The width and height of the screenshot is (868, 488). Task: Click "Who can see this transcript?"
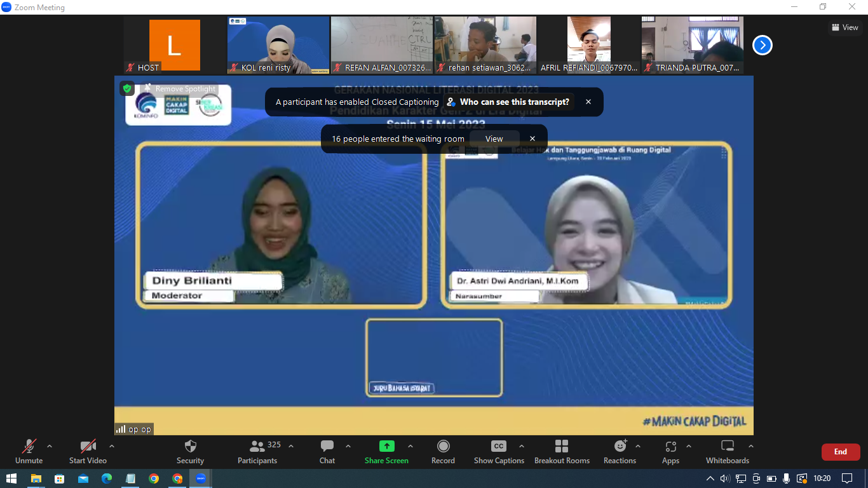click(508, 102)
